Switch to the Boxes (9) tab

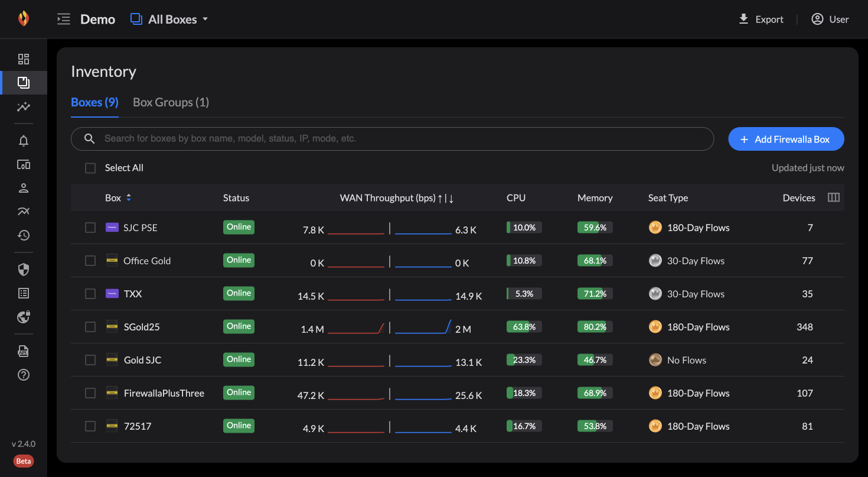(x=94, y=102)
